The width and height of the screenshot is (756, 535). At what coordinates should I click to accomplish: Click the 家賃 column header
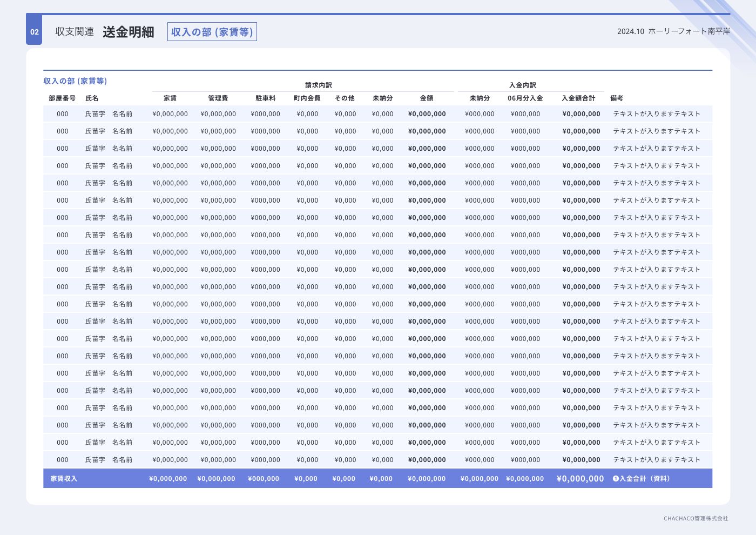point(170,98)
